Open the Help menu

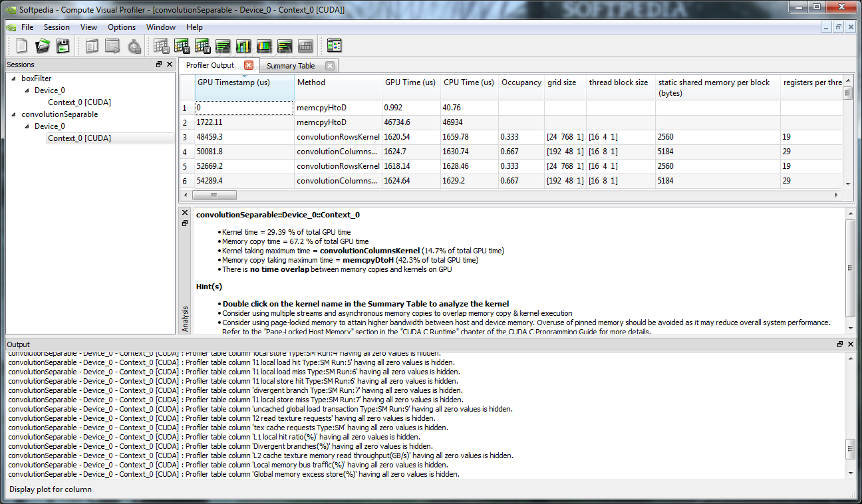(194, 27)
